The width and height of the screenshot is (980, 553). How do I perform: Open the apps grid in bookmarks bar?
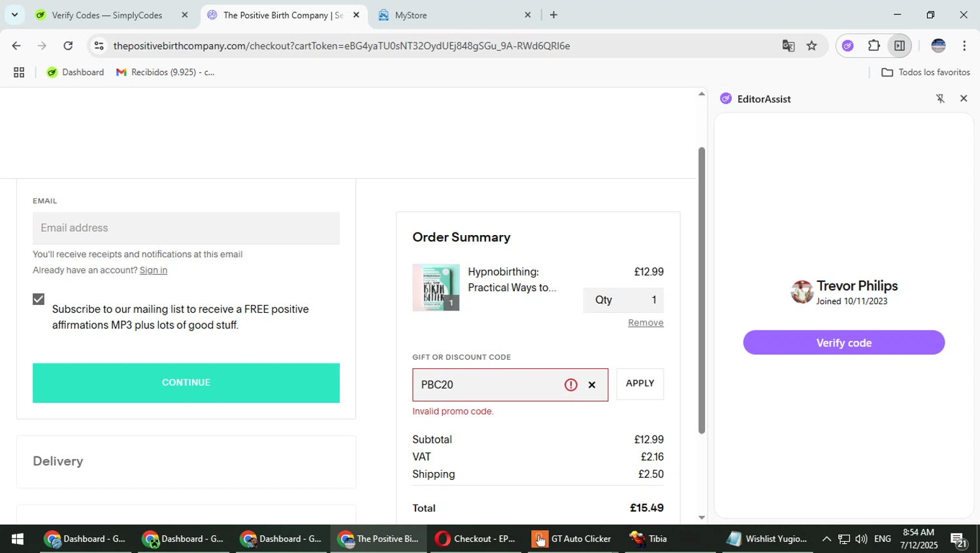coord(19,72)
